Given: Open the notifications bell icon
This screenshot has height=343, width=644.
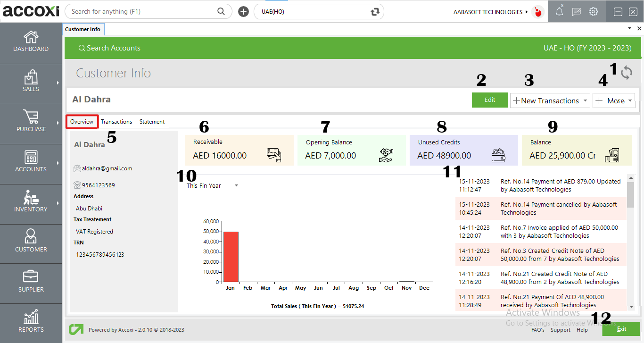Looking at the screenshot, I should pyautogui.click(x=559, y=11).
